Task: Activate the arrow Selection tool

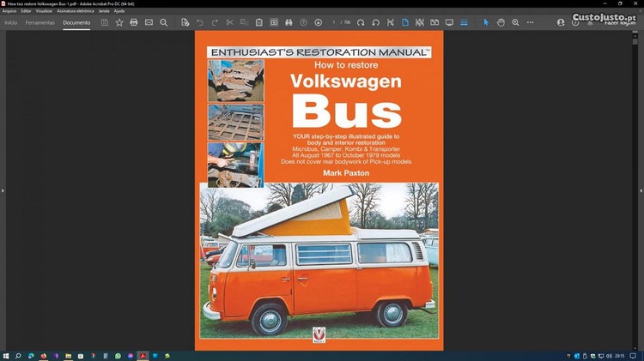Action: 485,22
